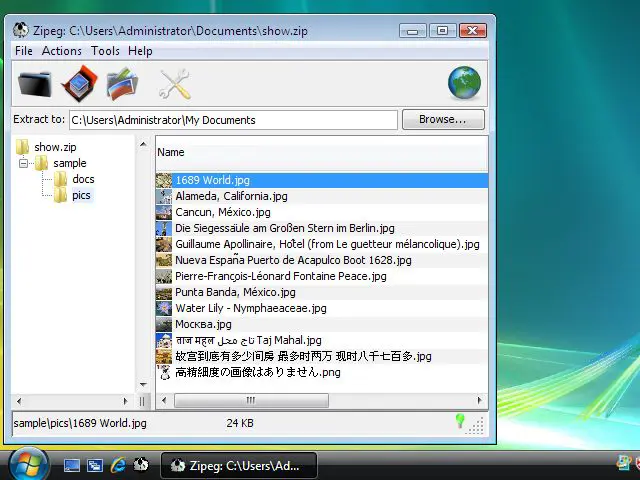Click the file list horizontal scrollbar thumb
Screen dimensions: 640x480
click(x=251, y=400)
